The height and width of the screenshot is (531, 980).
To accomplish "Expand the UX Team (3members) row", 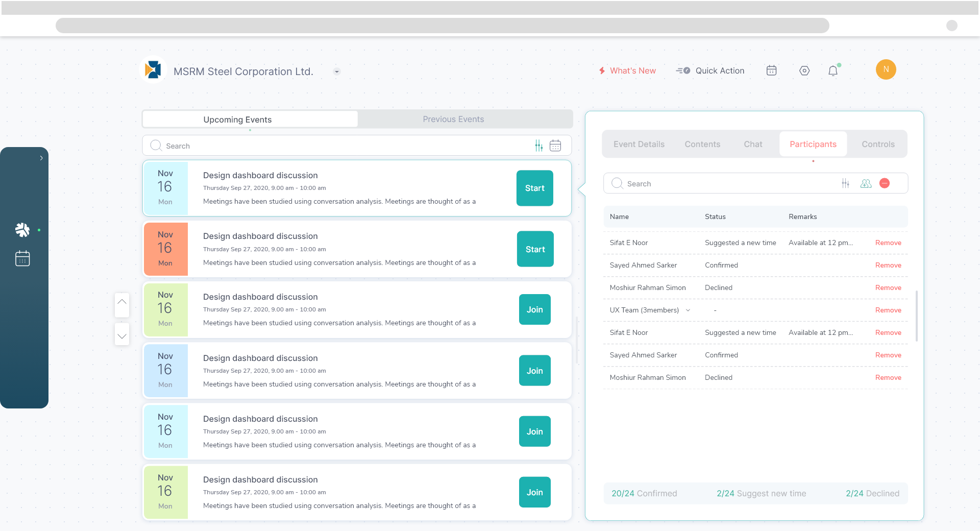I will pyautogui.click(x=688, y=310).
